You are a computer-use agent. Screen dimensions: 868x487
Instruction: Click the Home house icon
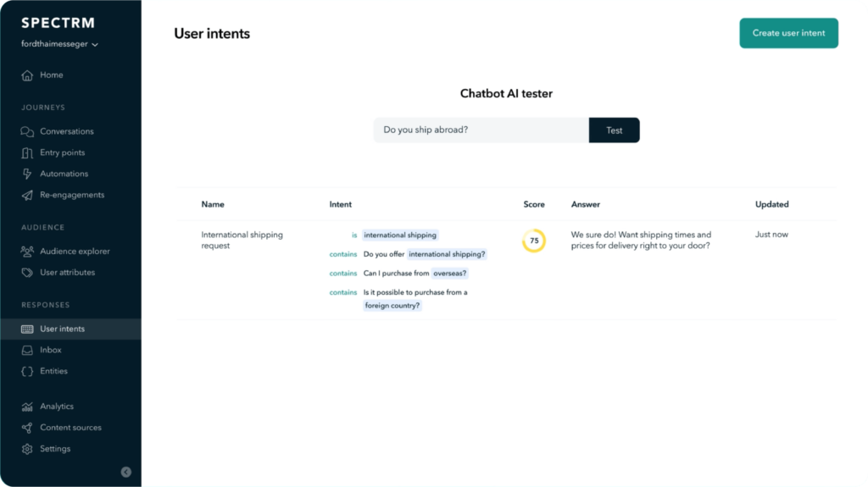click(x=27, y=75)
